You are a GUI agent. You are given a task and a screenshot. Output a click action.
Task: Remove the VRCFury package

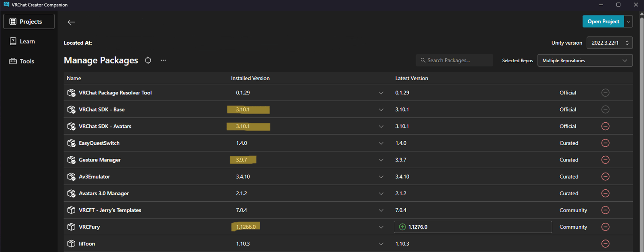(605, 227)
